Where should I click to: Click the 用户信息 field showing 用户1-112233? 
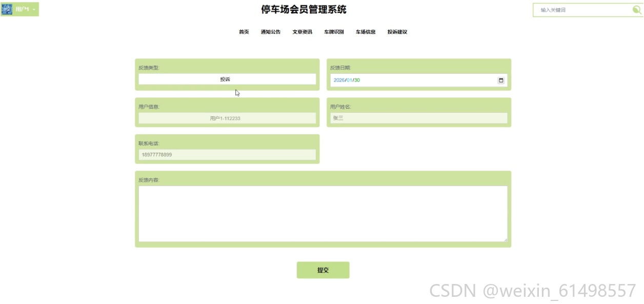(x=227, y=118)
